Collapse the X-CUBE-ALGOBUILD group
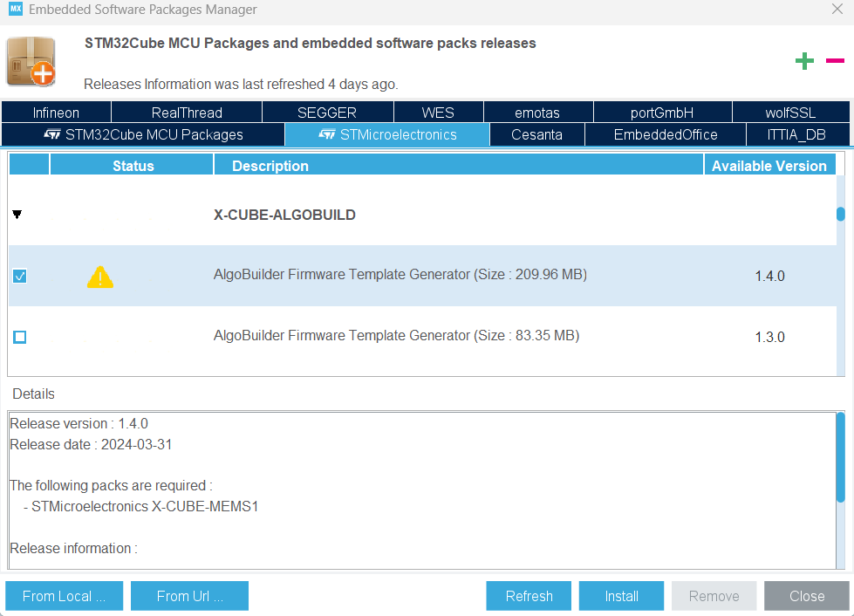 17,215
